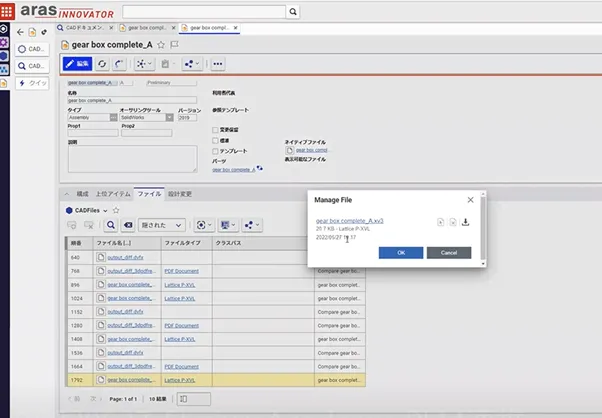Expand the share dropdown in the item toolbar
This screenshot has height=418, width=602.
[x=192, y=64]
